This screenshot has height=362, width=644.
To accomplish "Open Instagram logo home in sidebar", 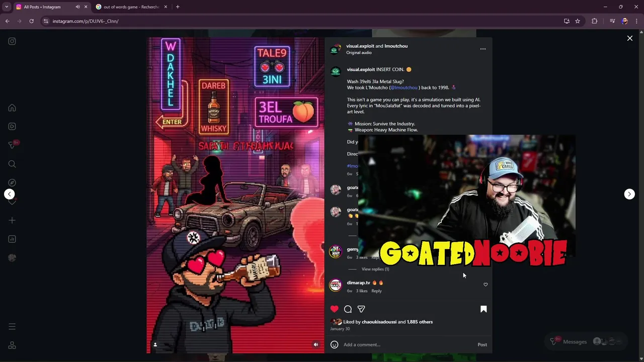I will pyautogui.click(x=12, y=41).
